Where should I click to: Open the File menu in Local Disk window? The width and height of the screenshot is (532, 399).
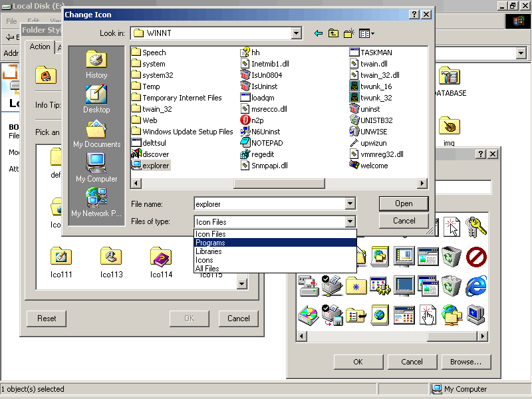tap(11, 21)
